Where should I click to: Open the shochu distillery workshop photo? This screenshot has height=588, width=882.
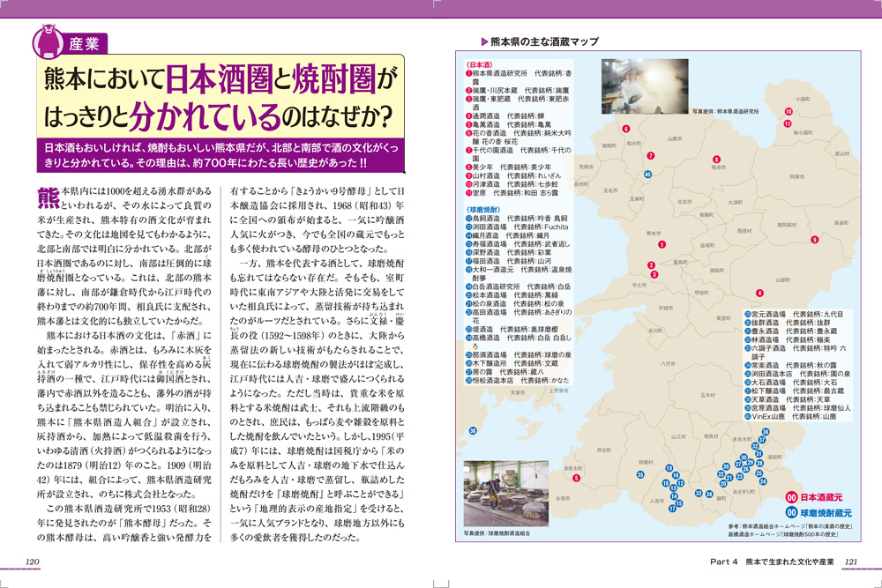(x=505, y=494)
